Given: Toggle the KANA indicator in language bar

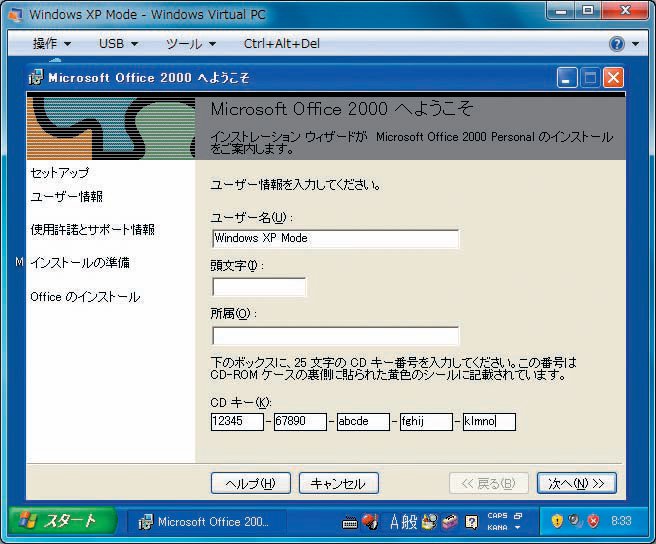Looking at the screenshot, I should tap(497, 528).
